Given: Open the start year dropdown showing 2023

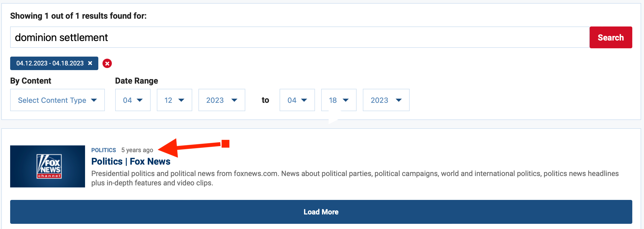Looking at the screenshot, I should (x=222, y=100).
